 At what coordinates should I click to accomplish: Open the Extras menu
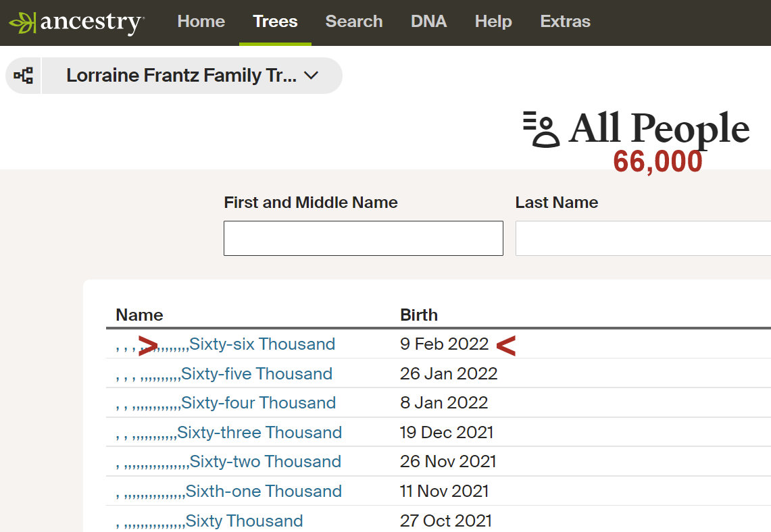(x=565, y=22)
